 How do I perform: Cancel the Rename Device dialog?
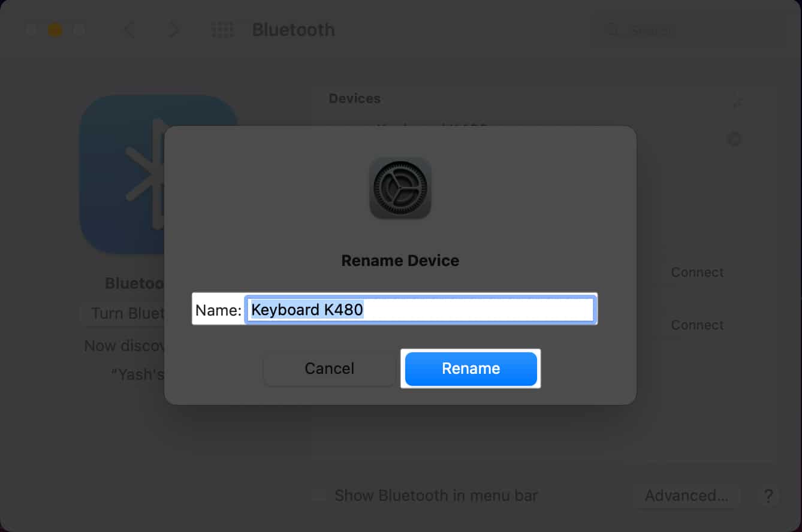329,368
